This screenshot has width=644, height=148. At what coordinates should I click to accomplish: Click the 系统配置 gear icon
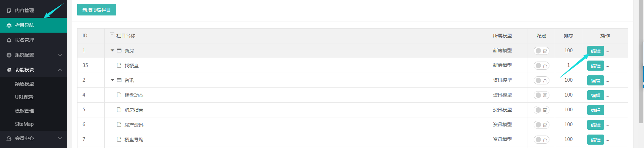click(9, 55)
